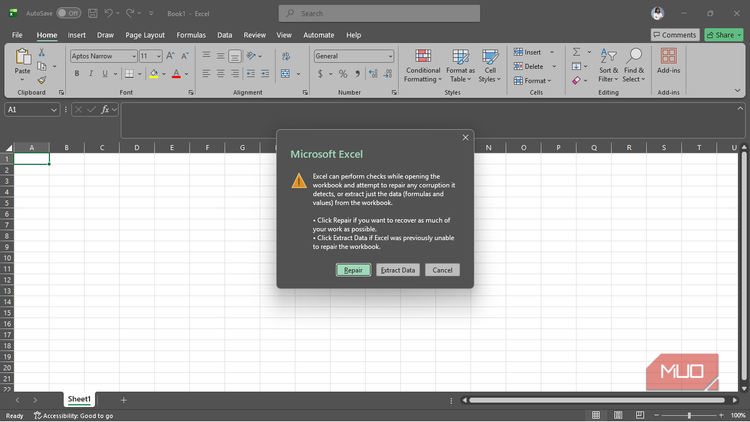Image resolution: width=750 pixels, height=422 pixels.
Task: Select the Sheet1 tab
Action: [x=79, y=399]
